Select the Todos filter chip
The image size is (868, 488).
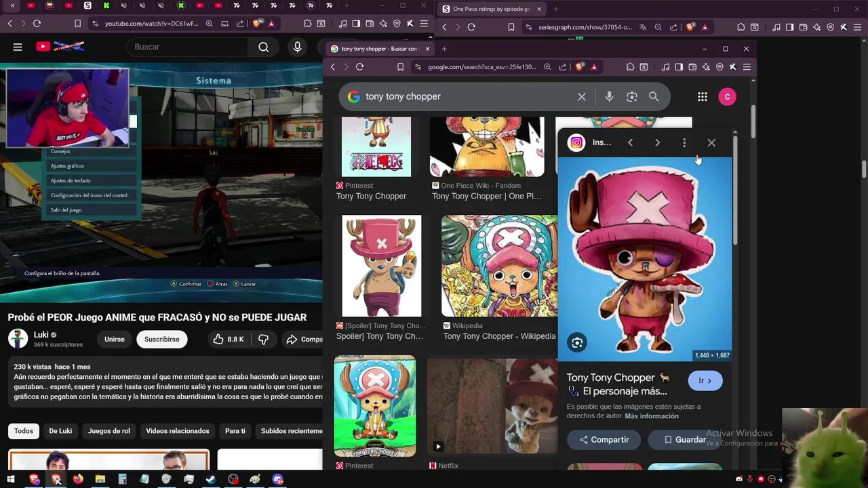click(x=24, y=431)
